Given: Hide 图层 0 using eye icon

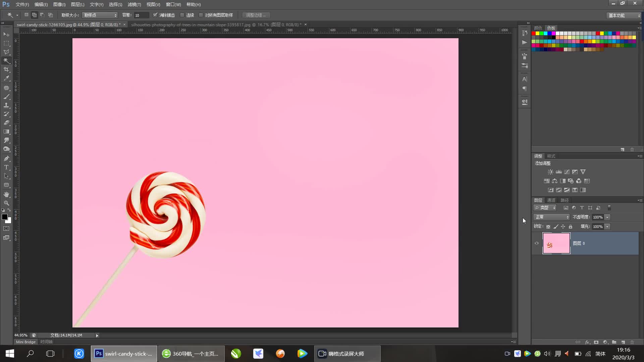Looking at the screenshot, I should point(537,243).
